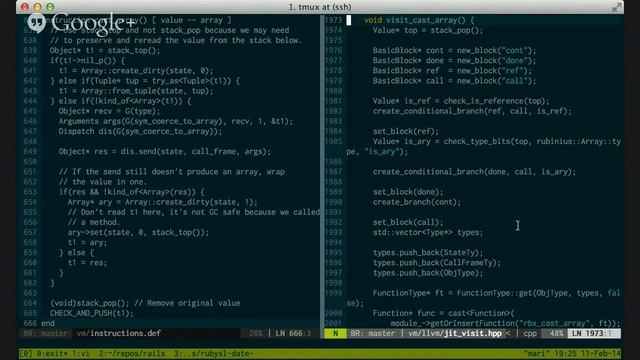The image size is (640, 360).
Task: Click vm/instructions.def filename in left status line
Action: click(x=119, y=333)
